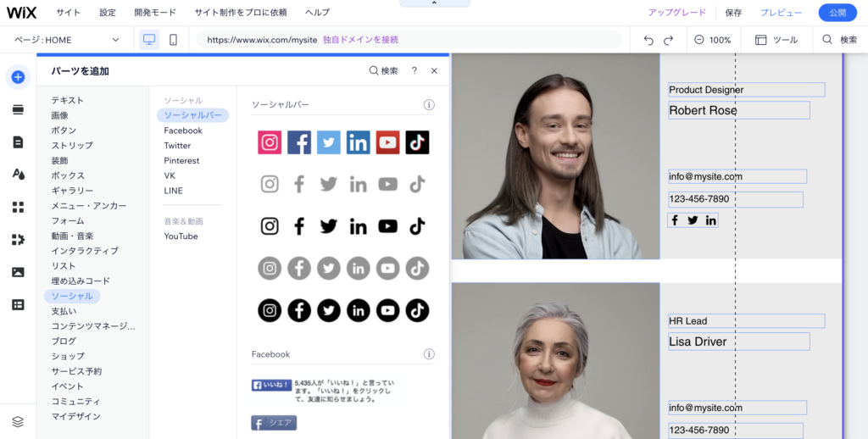Click the Redo arrow icon
868x439 pixels.
point(668,40)
